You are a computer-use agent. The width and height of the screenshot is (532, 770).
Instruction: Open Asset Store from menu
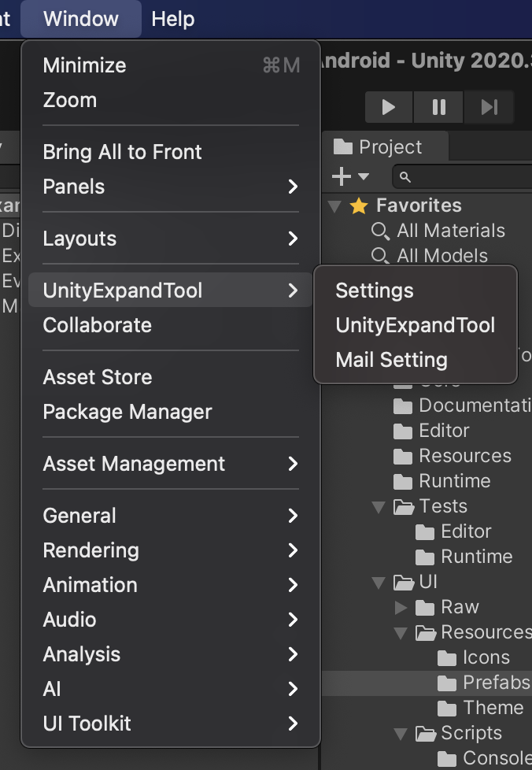coord(171,377)
